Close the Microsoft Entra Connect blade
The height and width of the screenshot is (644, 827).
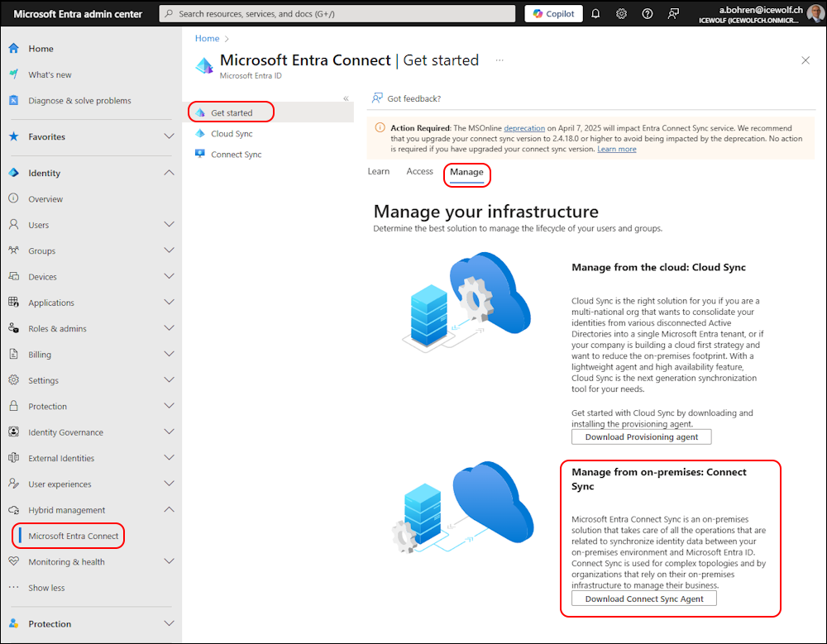pyautogui.click(x=805, y=60)
